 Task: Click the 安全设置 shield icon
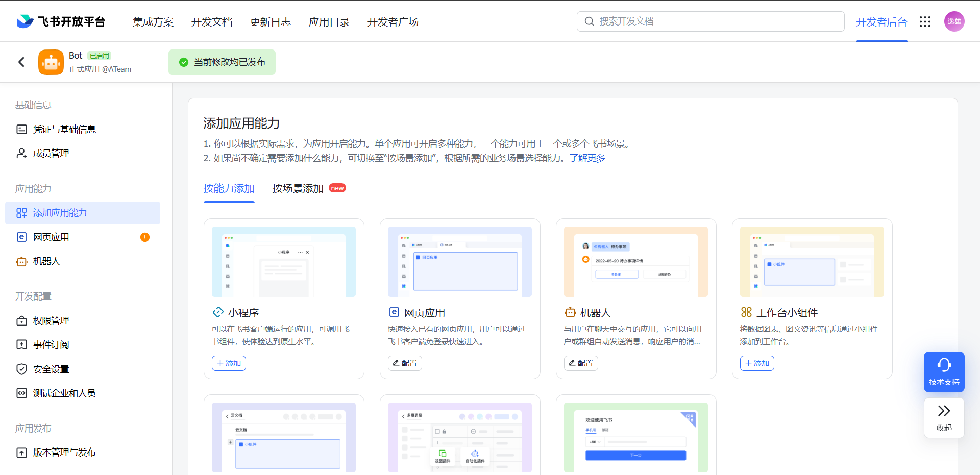tap(21, 369)
